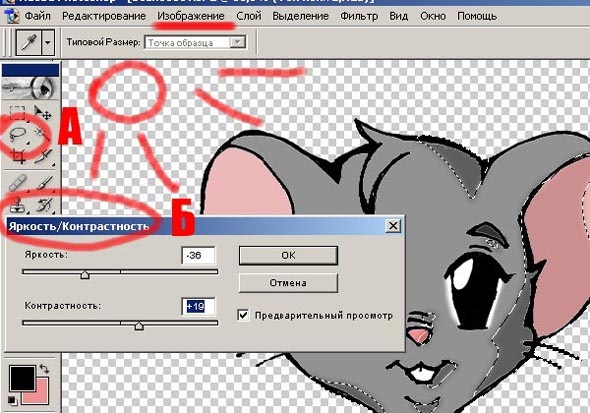Select the Brush tool
The image size is (590, 413).
[x=44, y=183]
